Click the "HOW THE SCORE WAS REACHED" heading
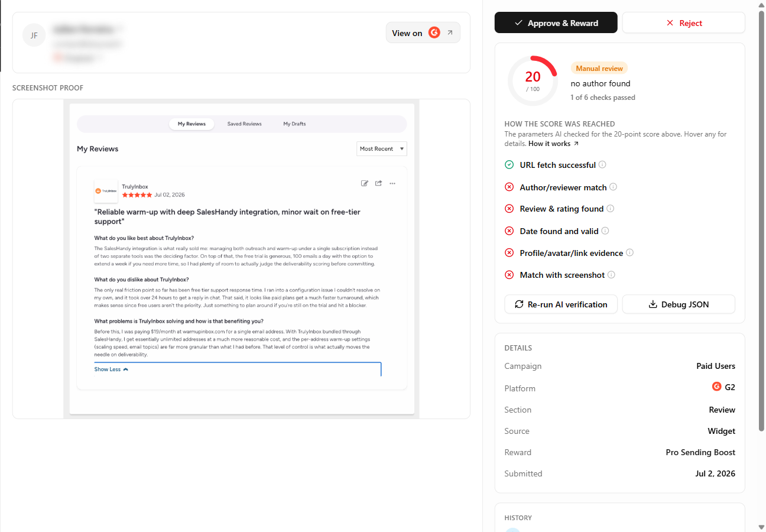Screen dimensions: 766x532 560,124
